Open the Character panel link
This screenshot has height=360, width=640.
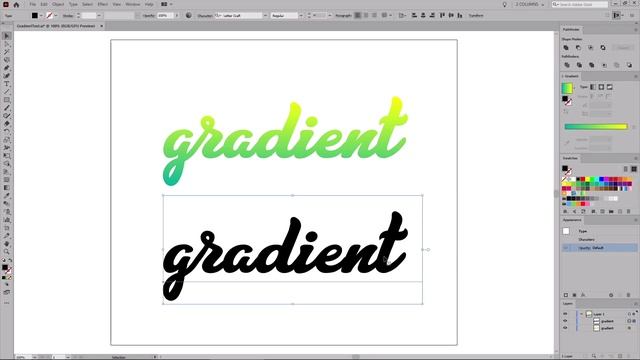[x=204, y=16]
